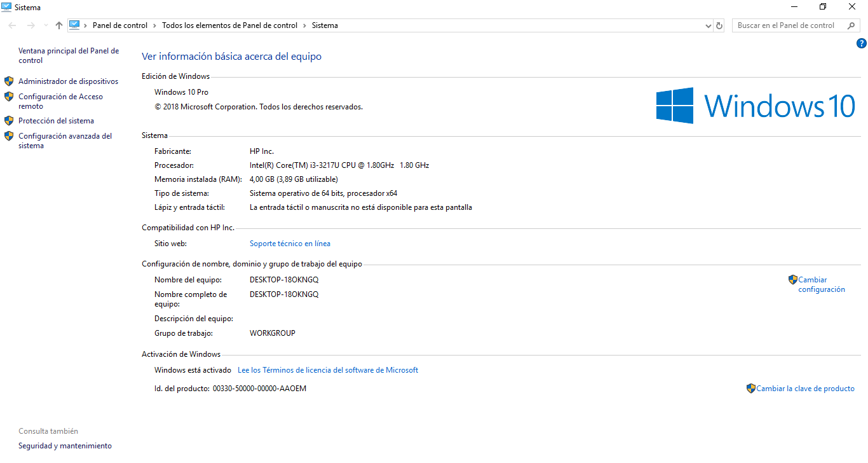The height and width of the screenshot is (463, 868).
Task: Click shield icon beside Administrador de dispositivos
Action: click(x=9, y=81)
